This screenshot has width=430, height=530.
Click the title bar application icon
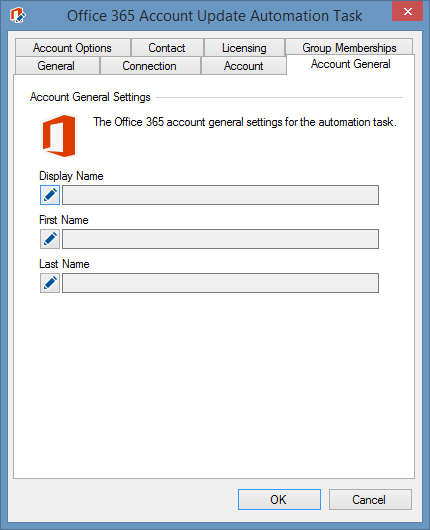18,16
